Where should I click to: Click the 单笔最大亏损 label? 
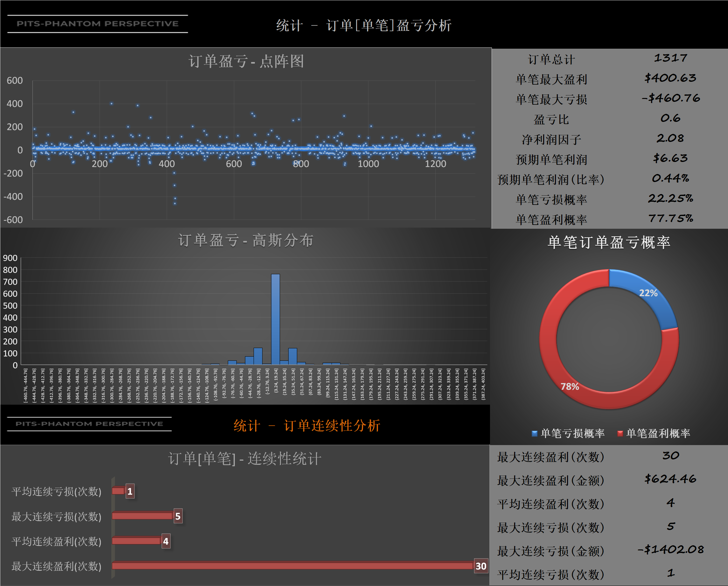pyautogui.click(x=551, y=100)
